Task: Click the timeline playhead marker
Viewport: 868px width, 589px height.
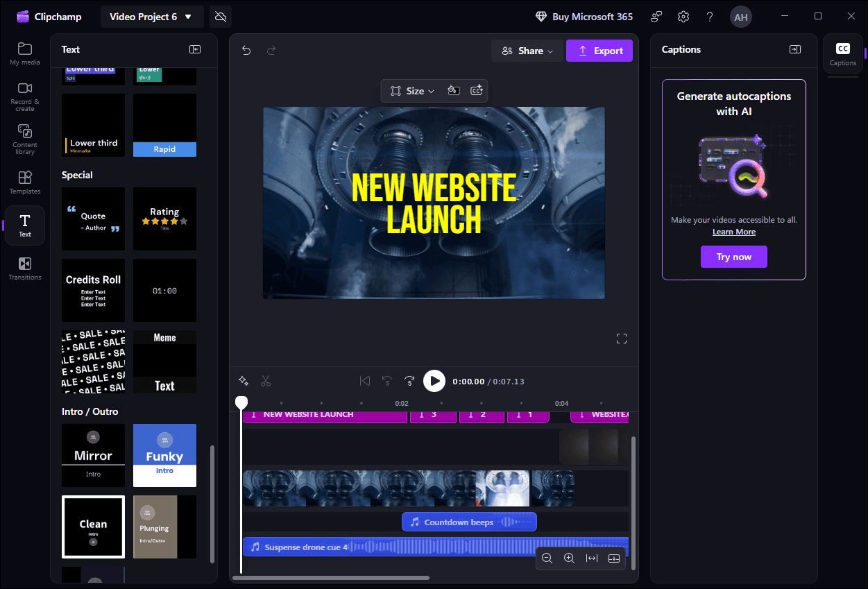Action: (241, 402)
